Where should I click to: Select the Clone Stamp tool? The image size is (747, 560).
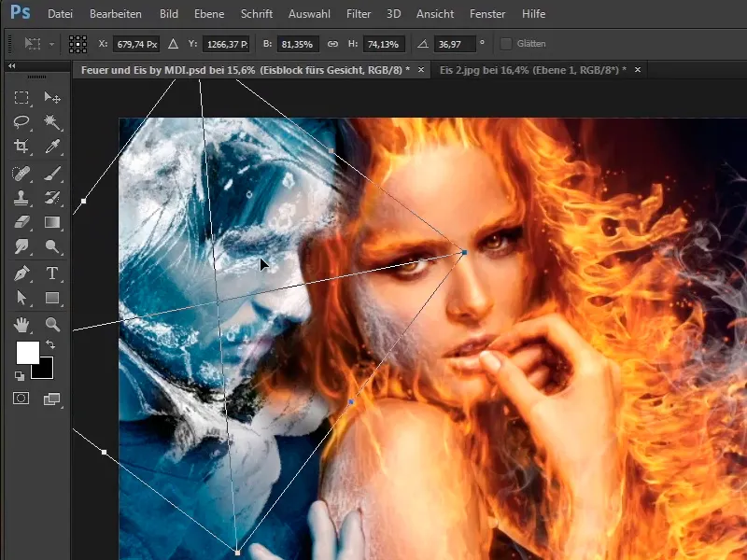pos(21,198)
